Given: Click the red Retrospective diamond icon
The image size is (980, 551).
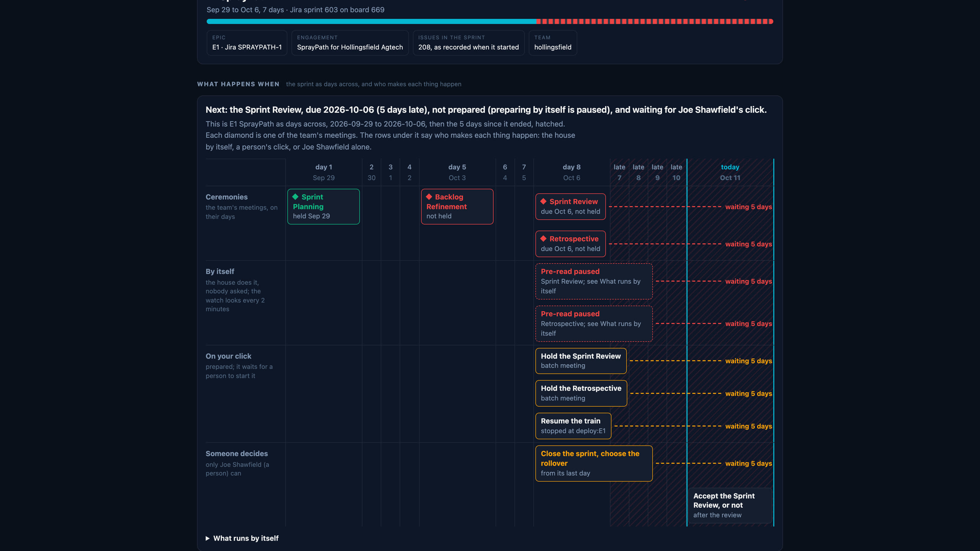Looking at the screenshot, I should pos(543,238).
